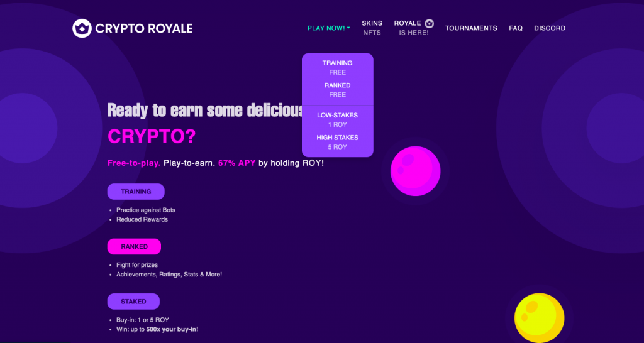The height and width of the screenshot is (343, 644).
Task: Click the '67% APY' text
Action: 237,163
